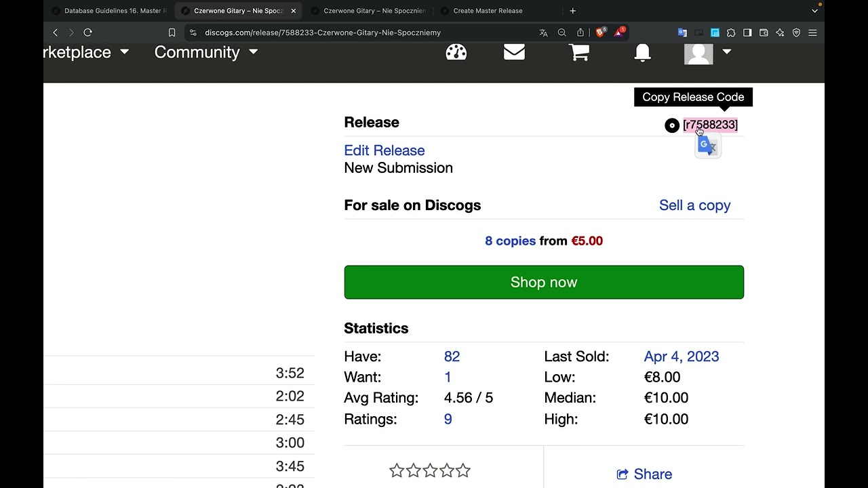Select the track duration 3:52
Screen dimensions: 868x488
[290, 373]
